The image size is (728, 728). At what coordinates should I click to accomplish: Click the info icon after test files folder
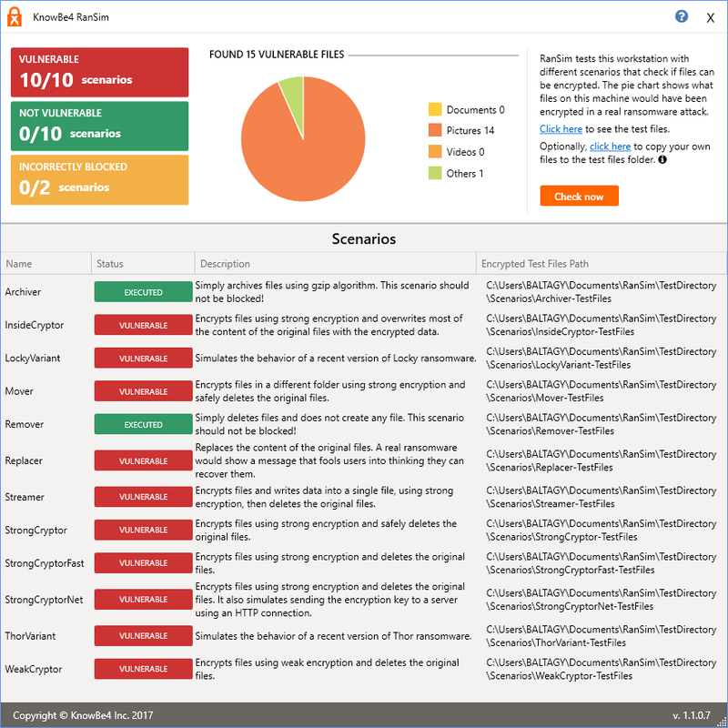[x=662, y=160]
